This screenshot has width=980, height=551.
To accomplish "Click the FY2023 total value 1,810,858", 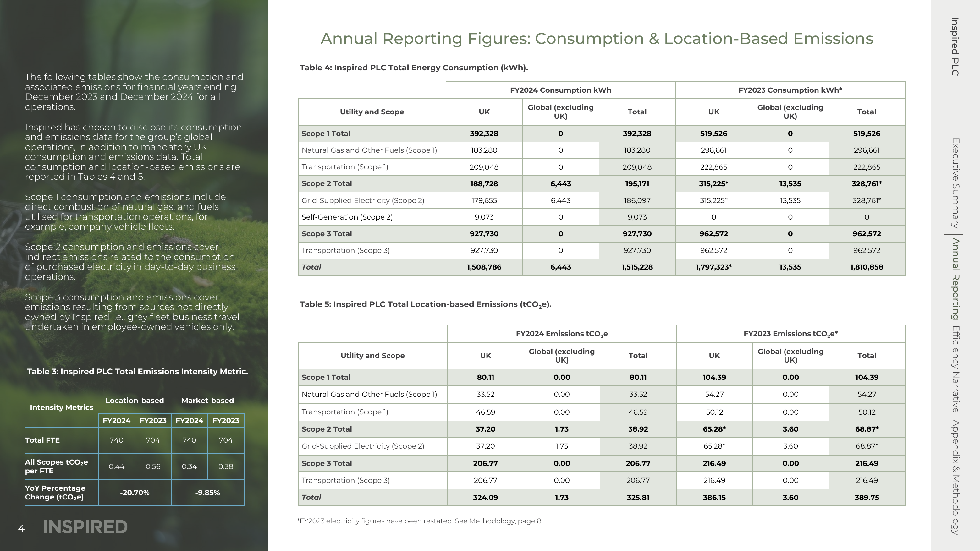I will click(x=866, y=267).
